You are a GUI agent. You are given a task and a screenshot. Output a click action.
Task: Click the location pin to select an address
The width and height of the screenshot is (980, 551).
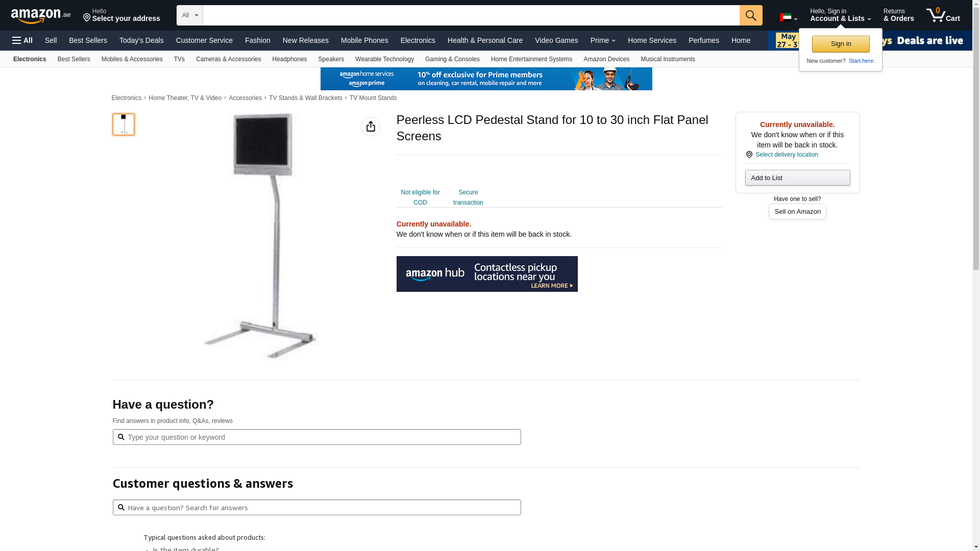(87, 18)
